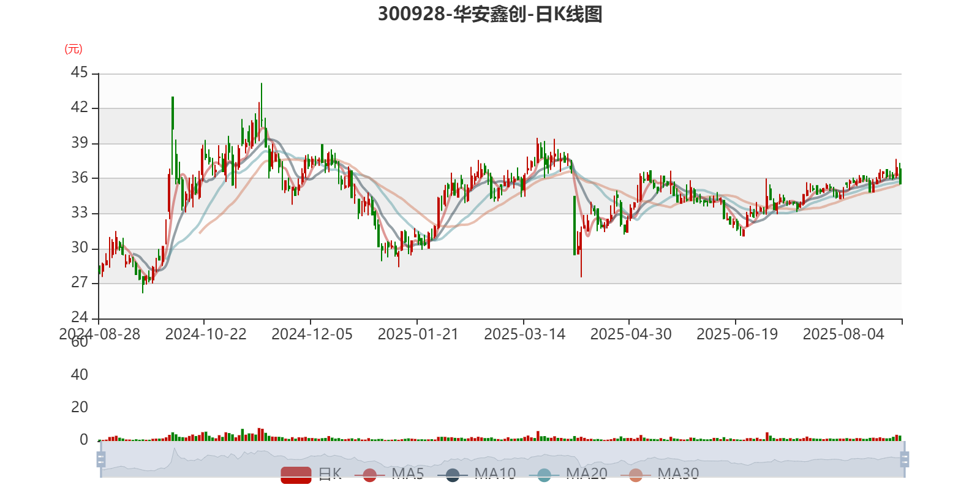Click the (元) unit label
Image resolution: width=980 pixels, height=490 pixels.
[x=73, y=49]
